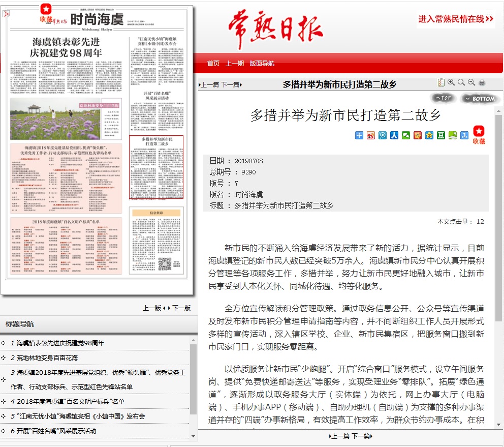The height and width of the screenshot is (447, 504).
Task: Select pink 2018年度百名文明户标兵 block on page
Action: pos(66,246)
